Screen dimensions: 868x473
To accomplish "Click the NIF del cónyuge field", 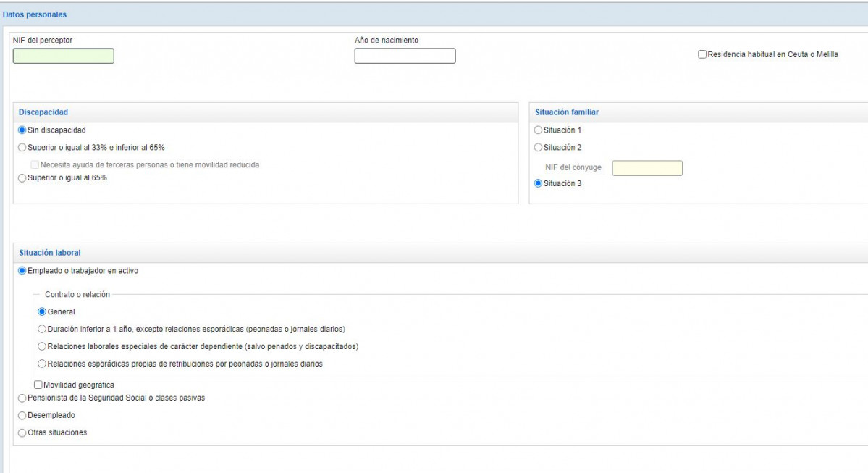I will (x=647, y=168).
